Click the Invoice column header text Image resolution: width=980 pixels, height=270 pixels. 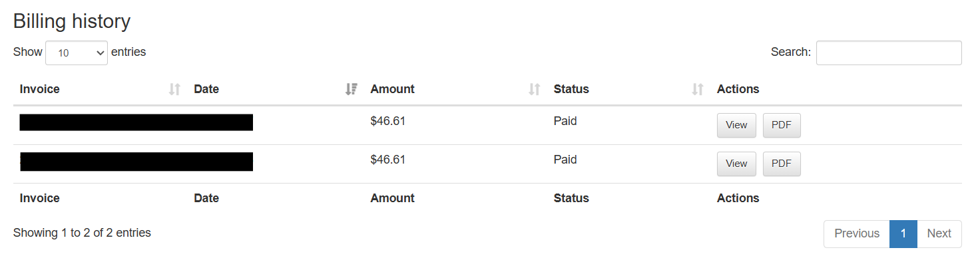click(40, 89)
